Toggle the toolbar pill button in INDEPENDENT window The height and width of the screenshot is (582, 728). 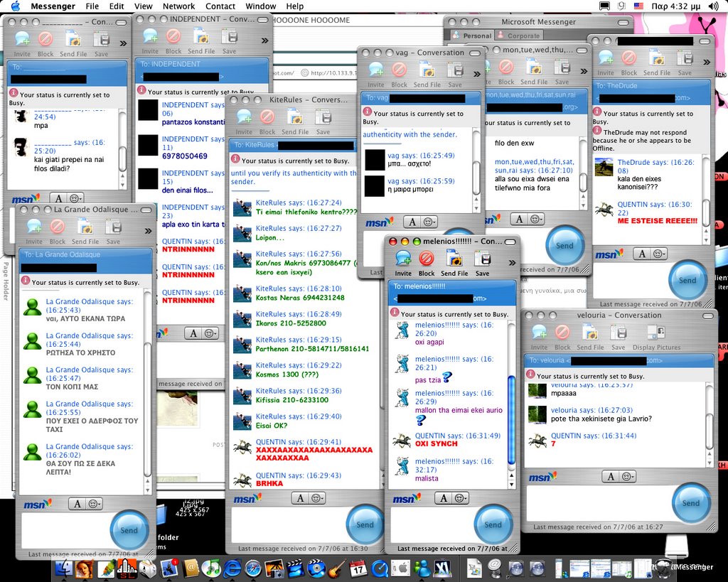(x=263, y=20)
